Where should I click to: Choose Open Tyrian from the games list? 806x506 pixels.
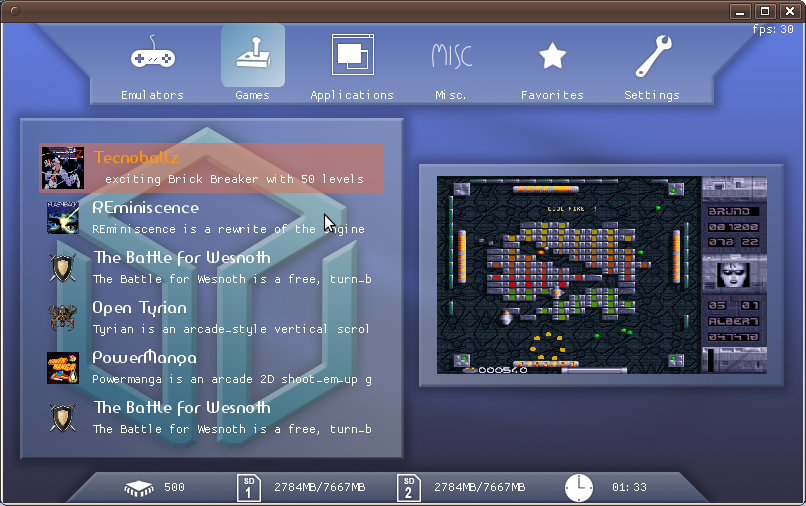point(230,317)
